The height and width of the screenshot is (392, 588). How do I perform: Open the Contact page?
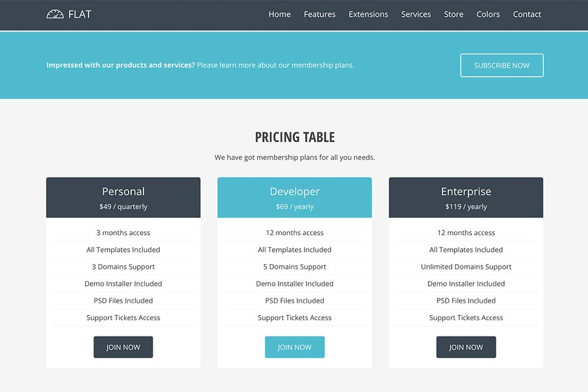pyautogui.click(x=527, y=14)
